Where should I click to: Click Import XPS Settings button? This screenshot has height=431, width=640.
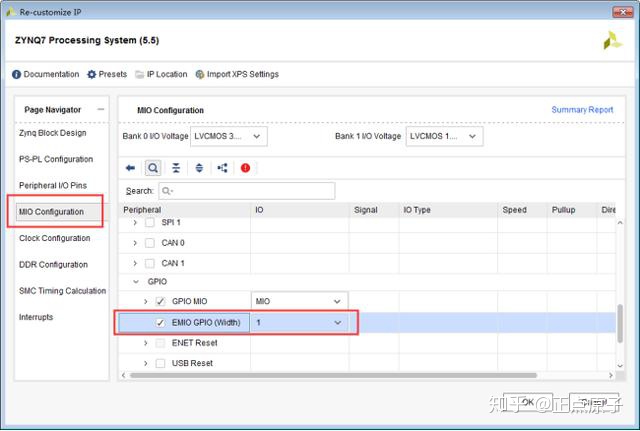(x=237, y=74)
